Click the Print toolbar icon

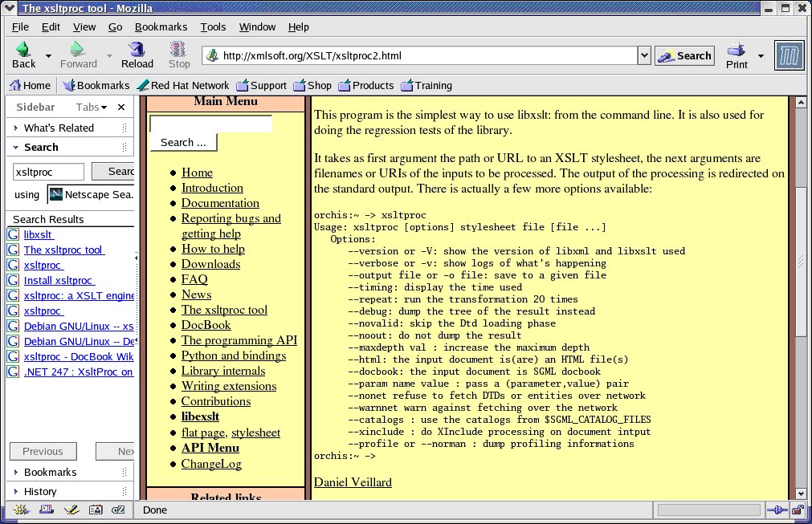tap(737, 50)
